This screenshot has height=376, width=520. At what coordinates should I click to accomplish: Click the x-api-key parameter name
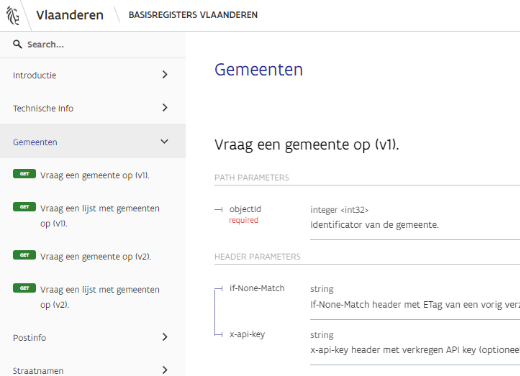(x=247, y=334)
